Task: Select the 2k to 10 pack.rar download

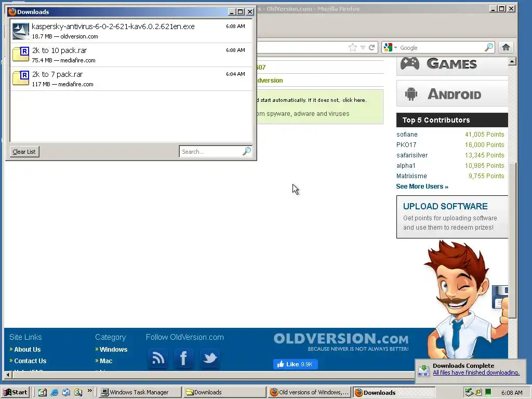Action: point(131,55)
